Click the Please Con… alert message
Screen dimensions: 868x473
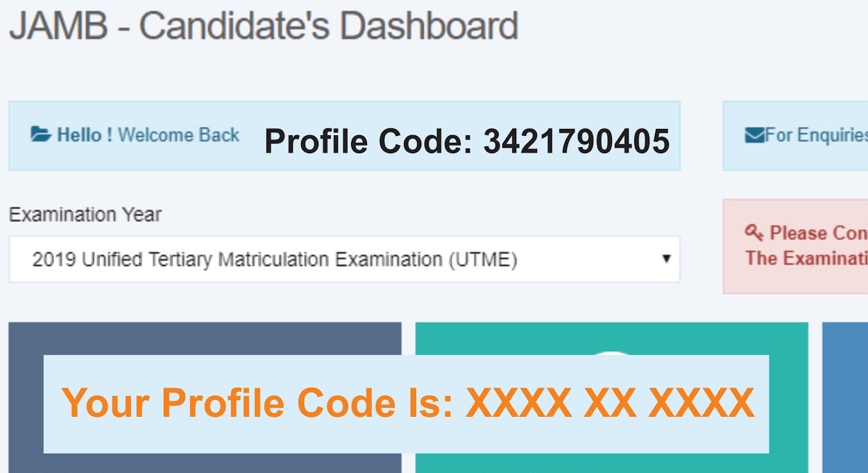click(817, 233)
